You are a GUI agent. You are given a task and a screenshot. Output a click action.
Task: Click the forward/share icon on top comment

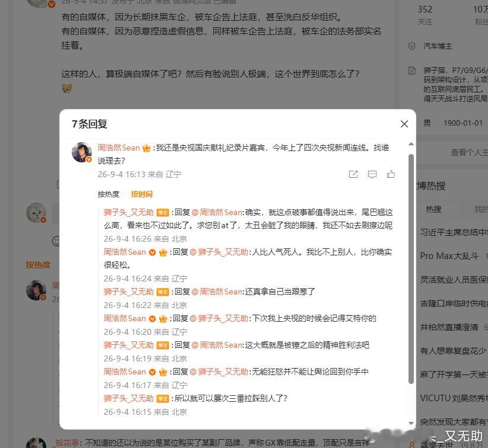(x=353, y=174)
